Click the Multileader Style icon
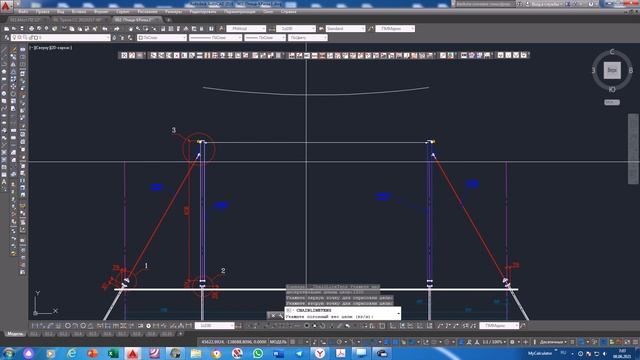The image size is (640, 360). (x=371, y=29)
